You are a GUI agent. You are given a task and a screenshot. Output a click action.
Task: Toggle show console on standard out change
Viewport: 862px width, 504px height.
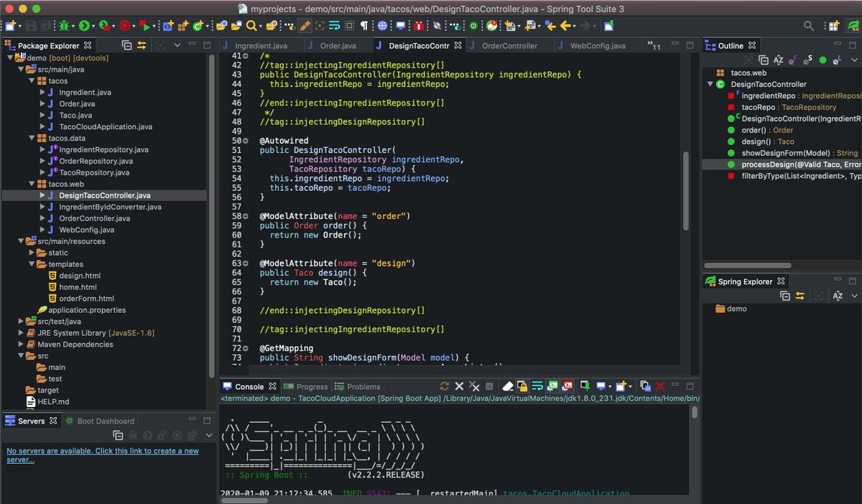click(552, 386)
